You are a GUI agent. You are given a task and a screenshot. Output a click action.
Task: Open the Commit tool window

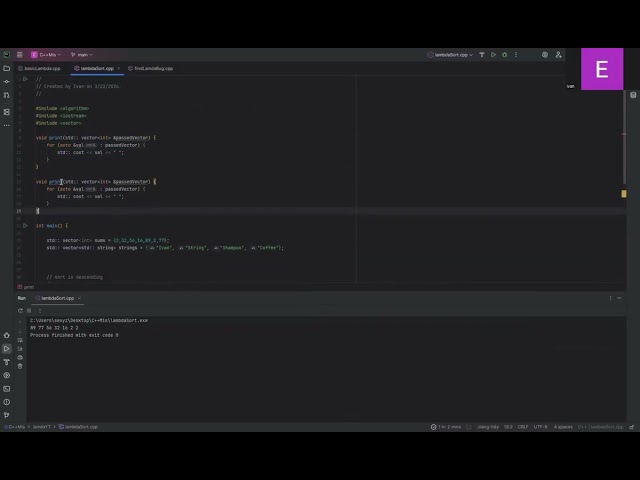7,82
